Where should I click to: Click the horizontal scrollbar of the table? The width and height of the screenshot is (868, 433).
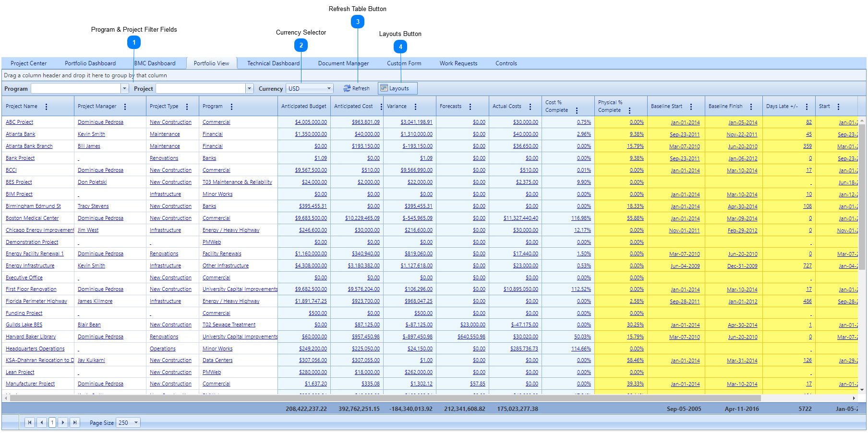(385, 398)
